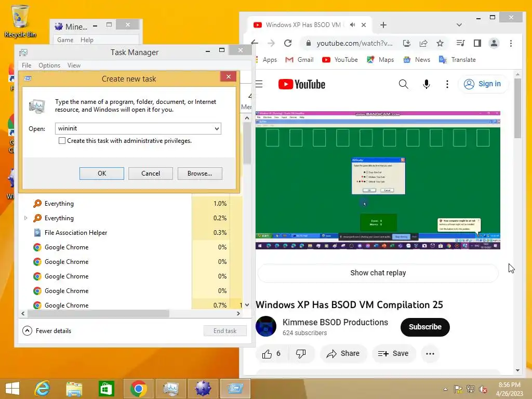Collapse Task Manager with Fewer details
Screen dimensions: 532x399
[x=47, y=330]
